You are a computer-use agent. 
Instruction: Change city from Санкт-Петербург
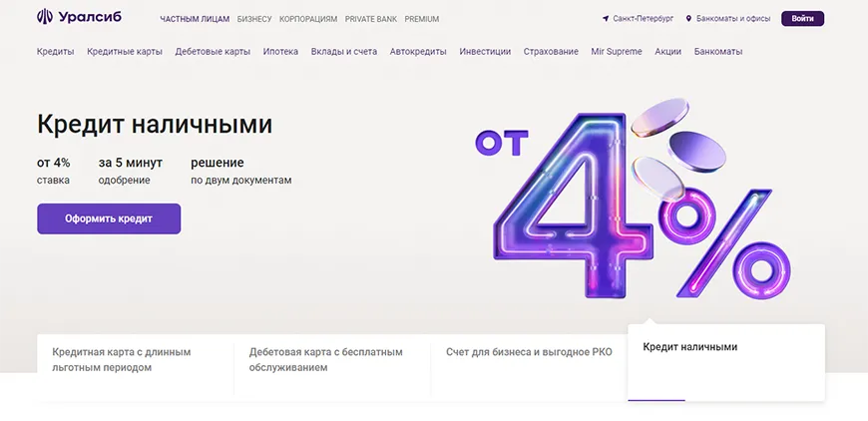644,19
